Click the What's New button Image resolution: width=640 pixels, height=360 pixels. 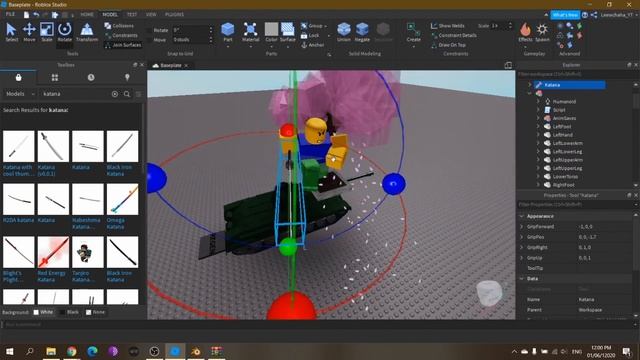coord(565,15)
